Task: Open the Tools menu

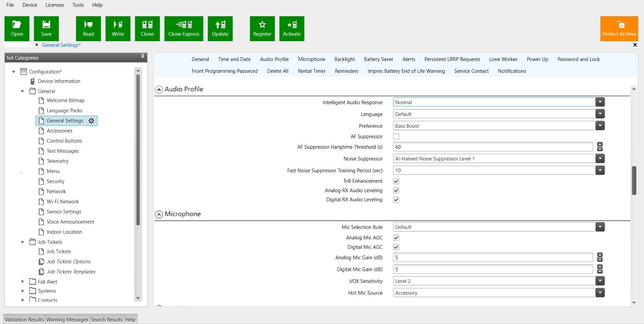Action: (78, 5)
